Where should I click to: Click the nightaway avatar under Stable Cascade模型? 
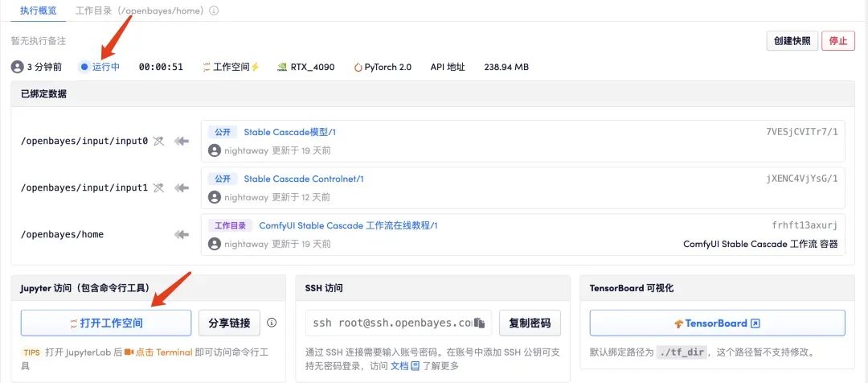coord(214,150)
